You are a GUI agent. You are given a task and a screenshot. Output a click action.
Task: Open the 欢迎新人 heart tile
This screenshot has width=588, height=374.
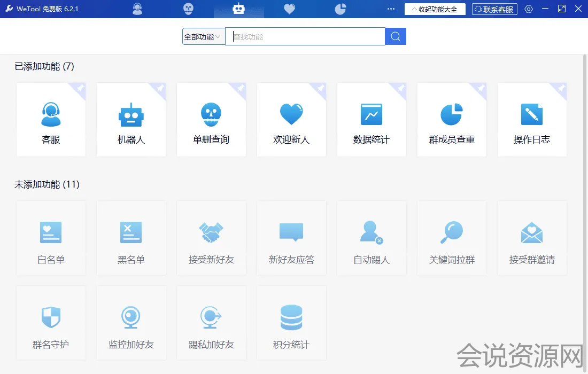[x=291, y=120]
